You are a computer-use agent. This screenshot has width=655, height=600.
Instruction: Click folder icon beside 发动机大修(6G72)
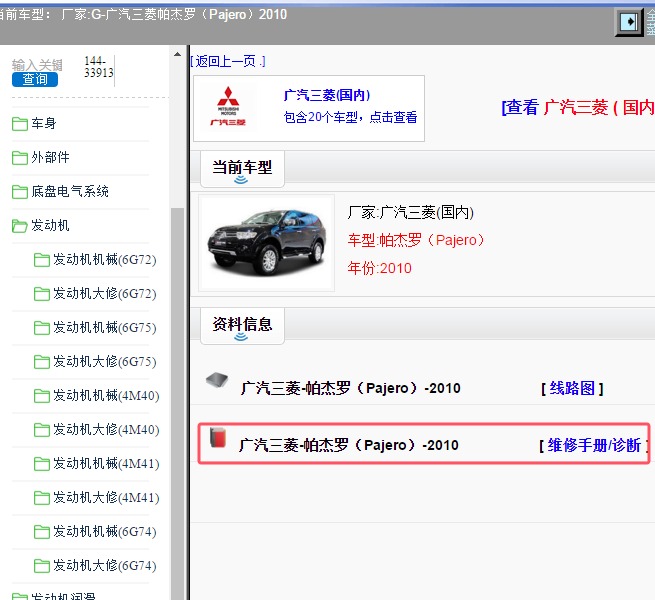(x=41, y=294)
